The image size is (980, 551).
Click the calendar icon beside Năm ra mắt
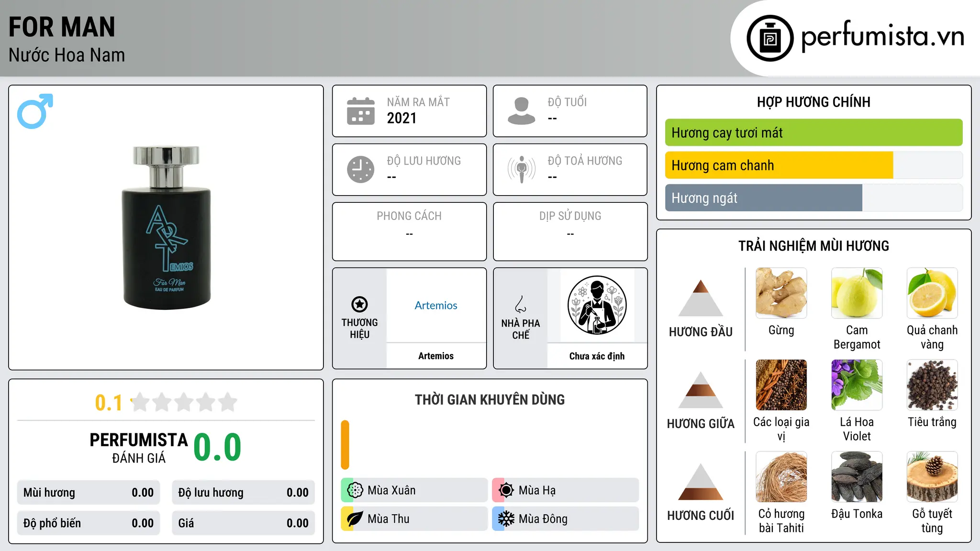(x=361, y=111)
